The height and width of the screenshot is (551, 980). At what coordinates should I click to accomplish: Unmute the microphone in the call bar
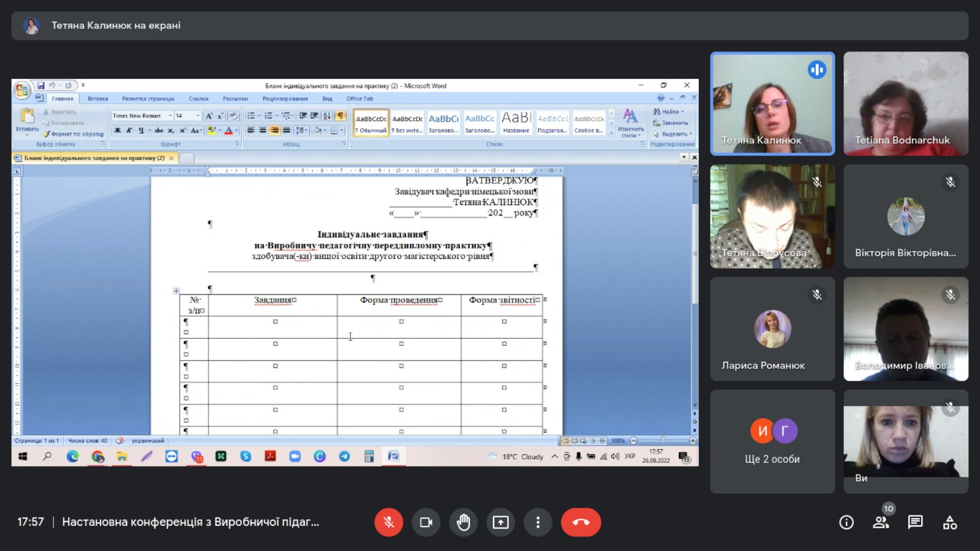tap(388, 522)
